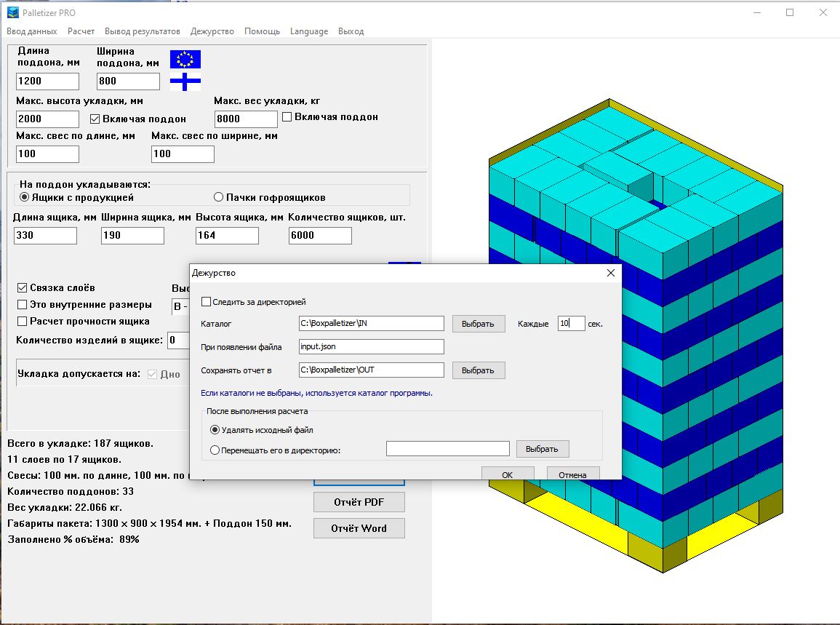Click the Макс. свес по длине field
The width and height of the screenshot is (840, 625).
(x=48, y=154)
